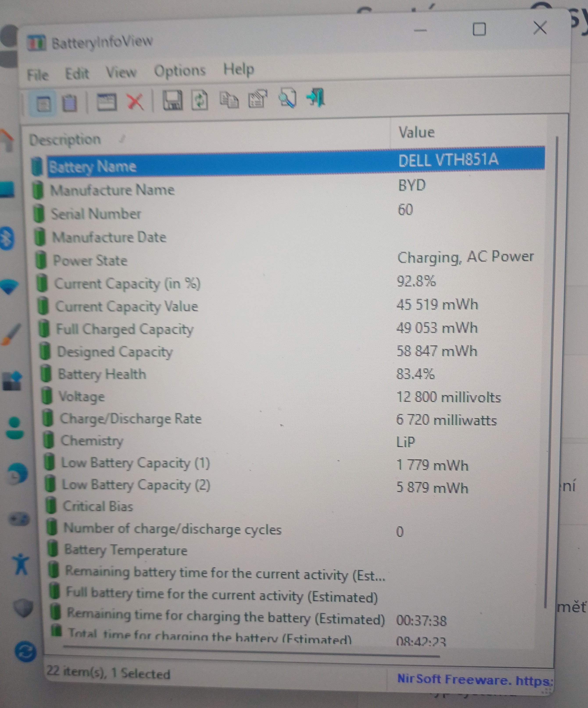Minimize the BatteryInfoView window

[x=420, y=31]
